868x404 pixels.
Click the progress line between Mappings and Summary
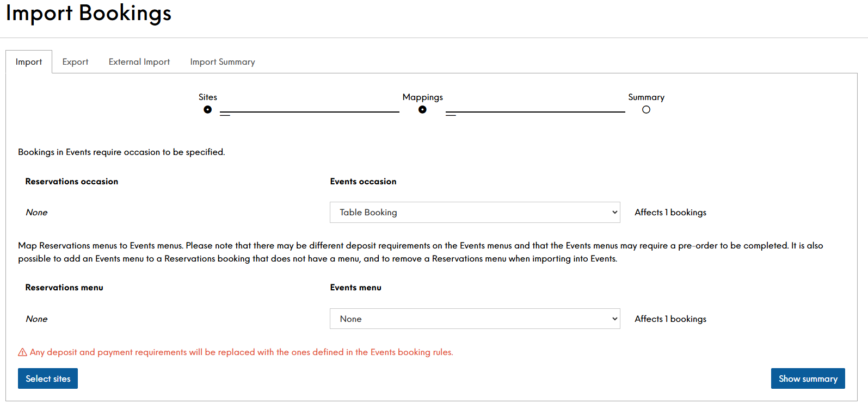coord(536,112)
